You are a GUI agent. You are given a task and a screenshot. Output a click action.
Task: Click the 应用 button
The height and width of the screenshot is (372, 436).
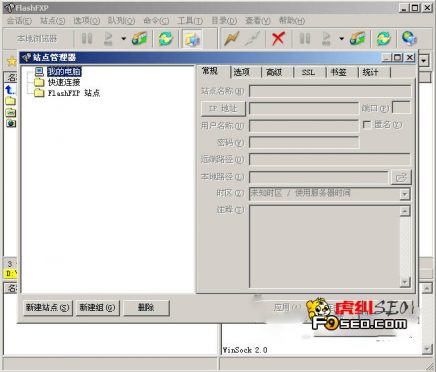point(286,307)
